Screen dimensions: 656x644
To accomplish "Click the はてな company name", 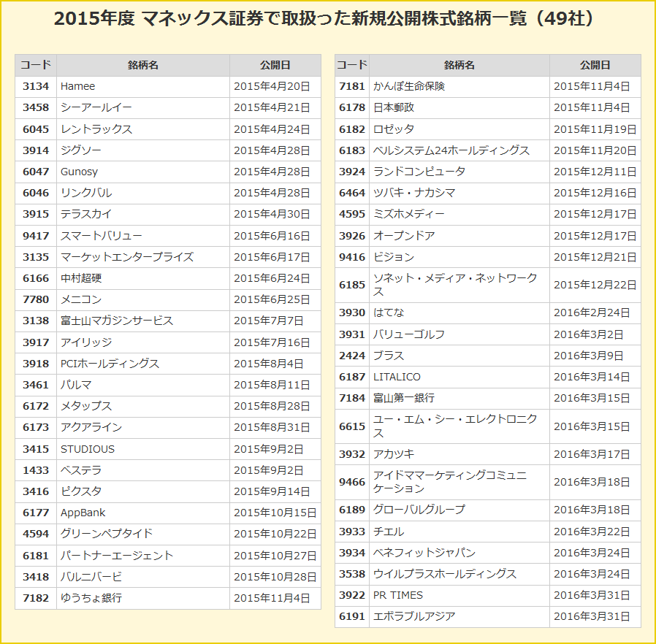I will tap(389, 313).
